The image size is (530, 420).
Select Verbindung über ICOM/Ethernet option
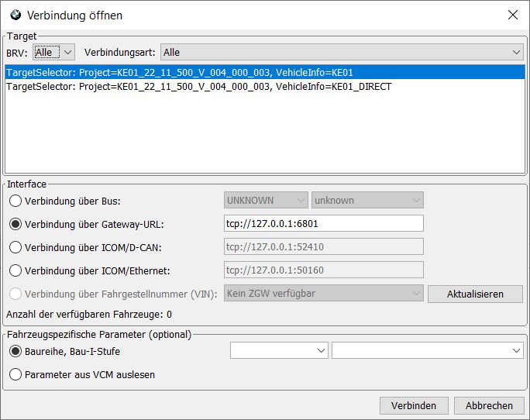click(x=15, y=270)
